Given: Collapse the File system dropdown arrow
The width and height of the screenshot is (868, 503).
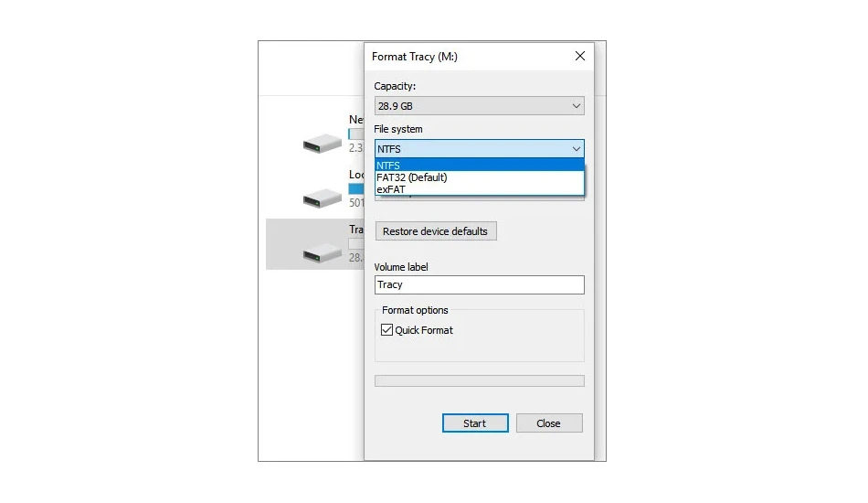Looking at the screenshot, I should coord(577,149).
